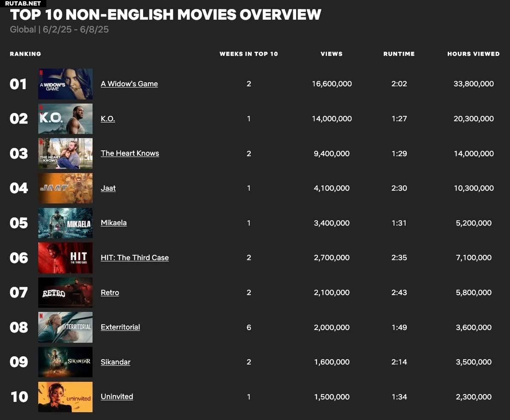Viewport: 510px width, 420px height.
Task: Click rank number 07
Action: click(x=19, y=293)
